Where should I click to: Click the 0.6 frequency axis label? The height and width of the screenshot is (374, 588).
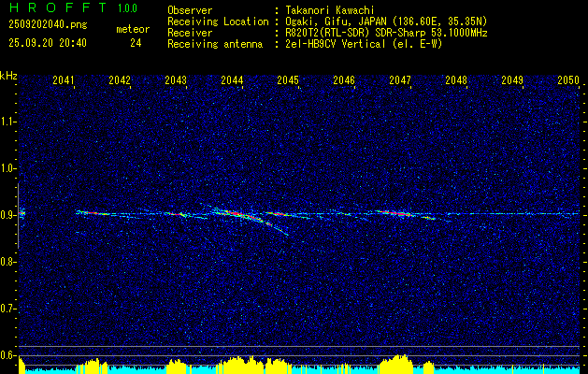7,355
